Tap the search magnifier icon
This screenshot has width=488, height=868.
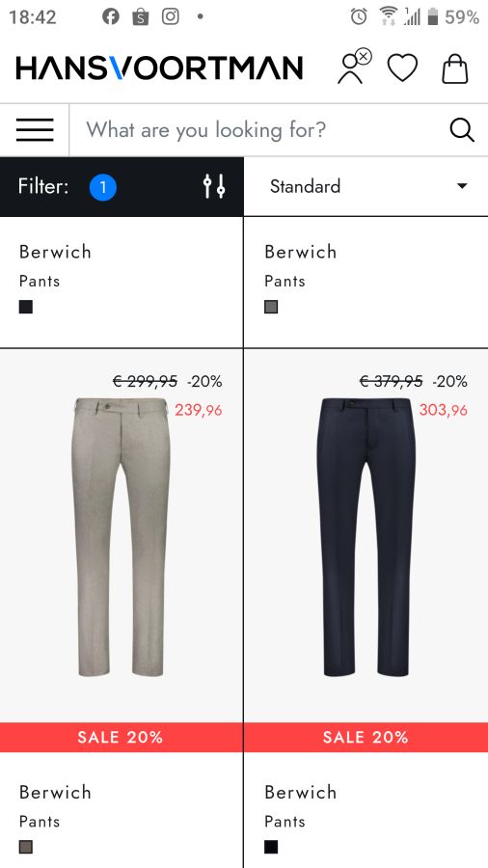pos(461,130)
